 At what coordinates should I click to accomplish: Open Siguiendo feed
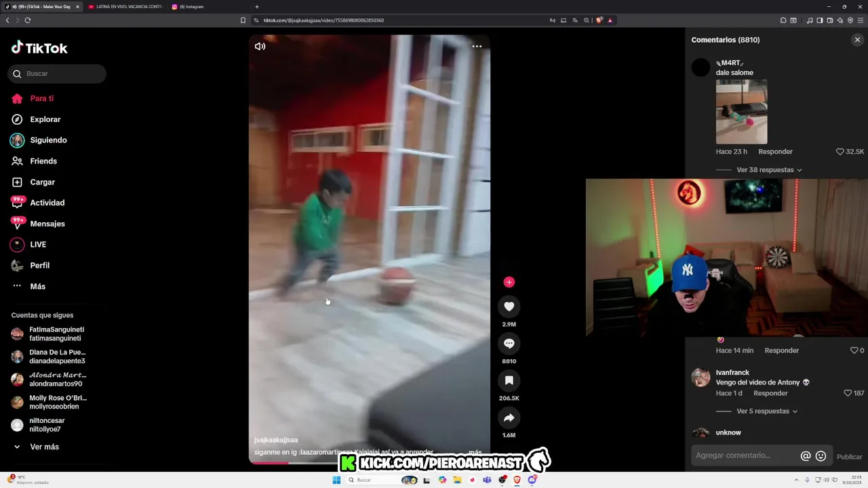pyautogui.click(x=39, y=140)
